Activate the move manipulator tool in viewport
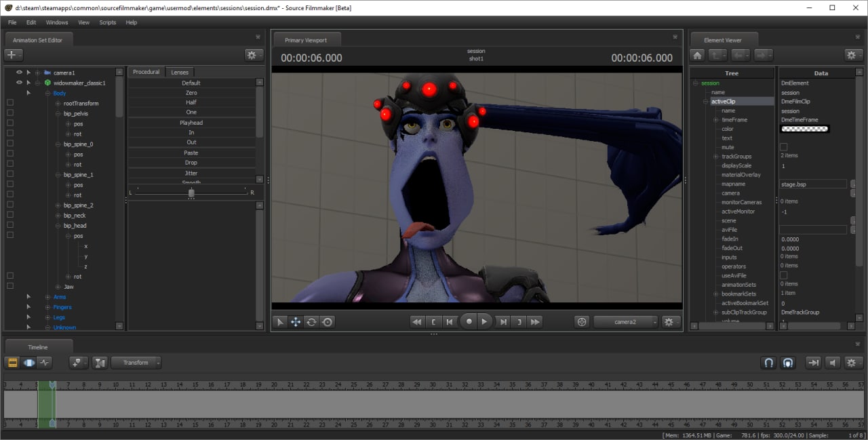 pos(296,322)
